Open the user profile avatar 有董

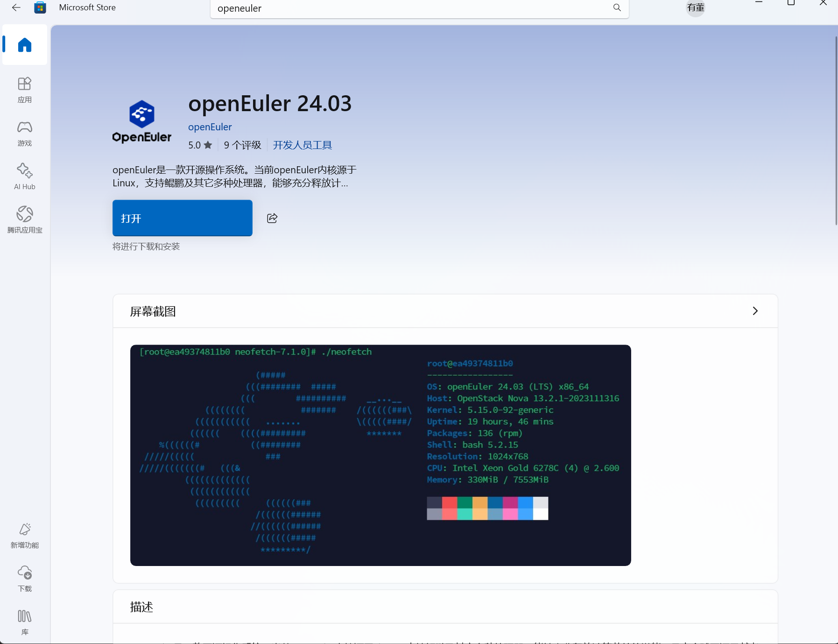(696, 8)
